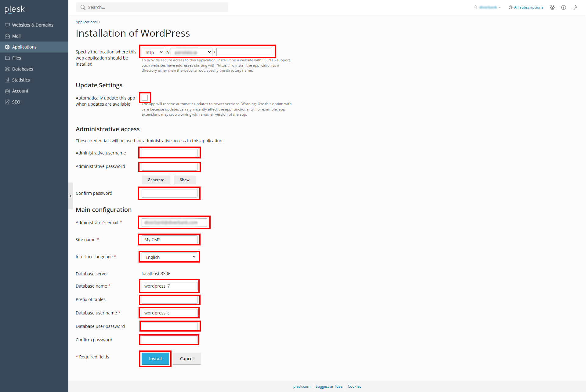586x392 pixels.
Task: Toggle dark mode moon icon
Action: click(x=574, y=7)
